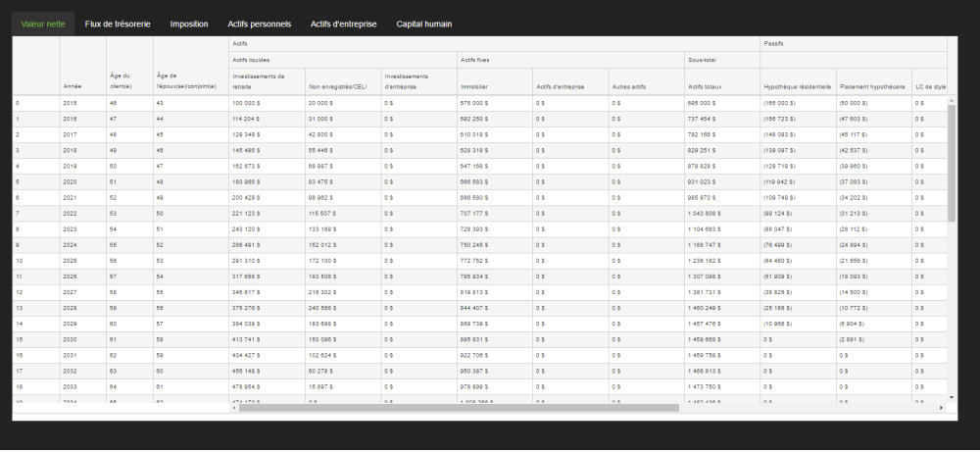Click the horizontal scrollbar left arrow

tap(234, 408)
